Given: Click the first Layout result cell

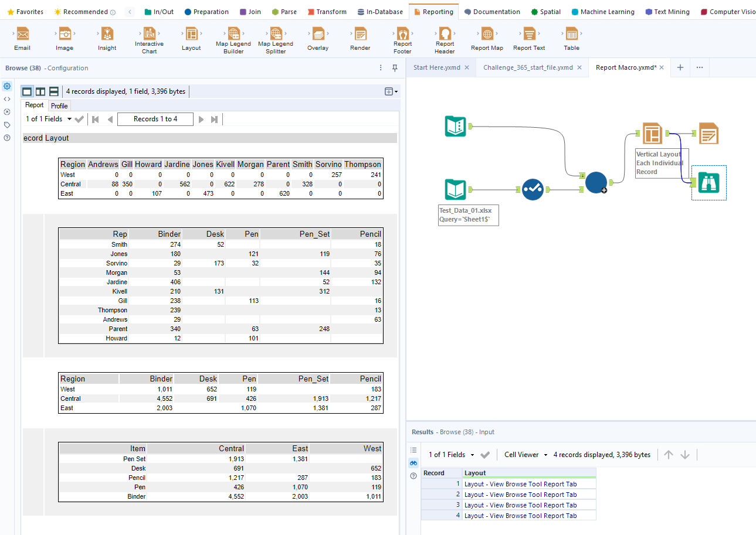Looking at the screenshot, I should tap(520, 484).
